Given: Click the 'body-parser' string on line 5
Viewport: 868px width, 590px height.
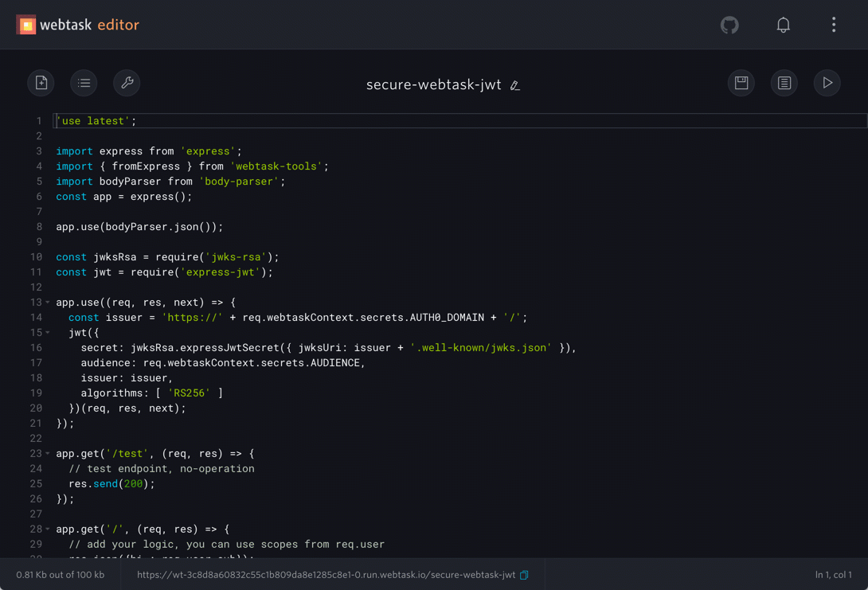Looking at the screenshot, I should point(239,182).
